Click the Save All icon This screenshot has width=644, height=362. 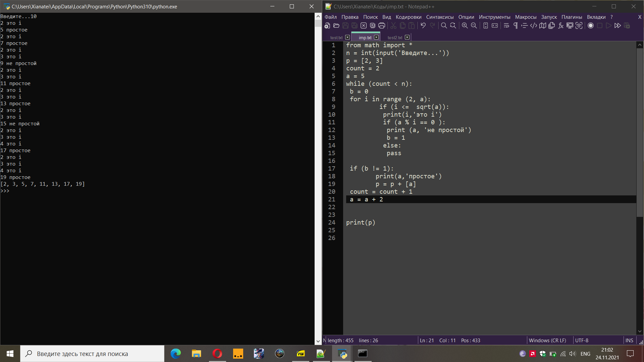point(355,26)
